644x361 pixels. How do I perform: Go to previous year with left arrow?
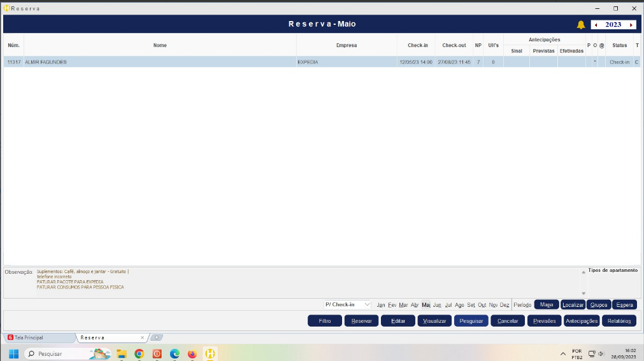(596, 25)
